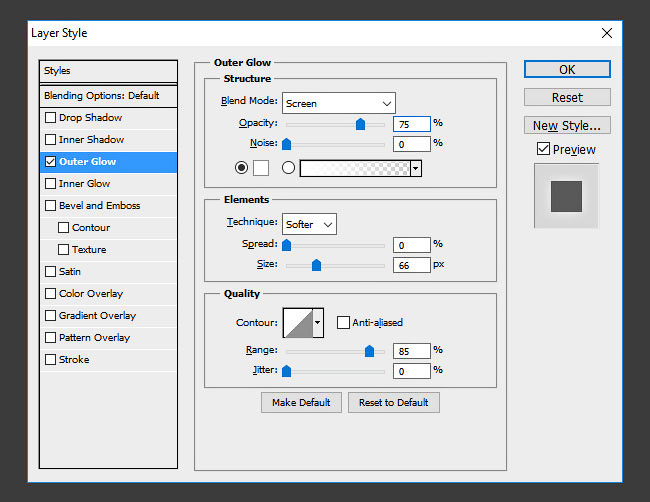The height and width of the screenshot is (502, 650).
Task: Click the Spread slider handle
Action: 286,245
